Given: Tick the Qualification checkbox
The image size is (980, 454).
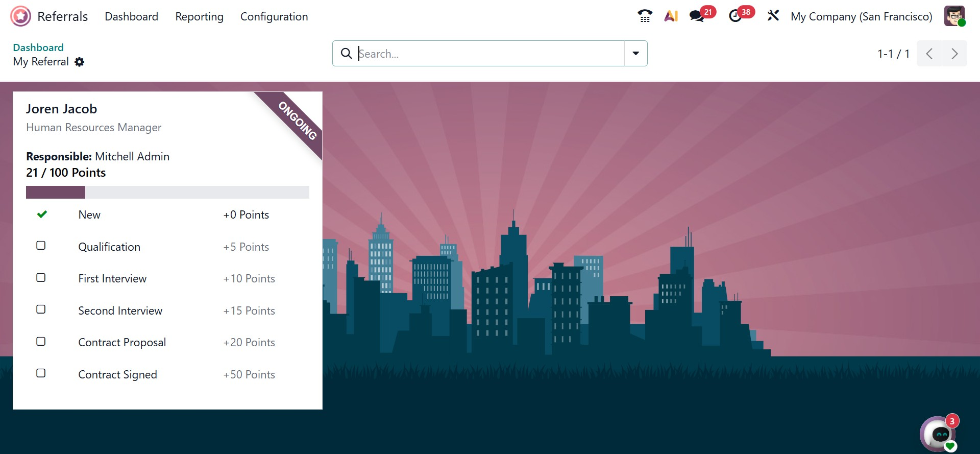Looking at the screenshot, I should pyautogui.click(x=41, y=246).
